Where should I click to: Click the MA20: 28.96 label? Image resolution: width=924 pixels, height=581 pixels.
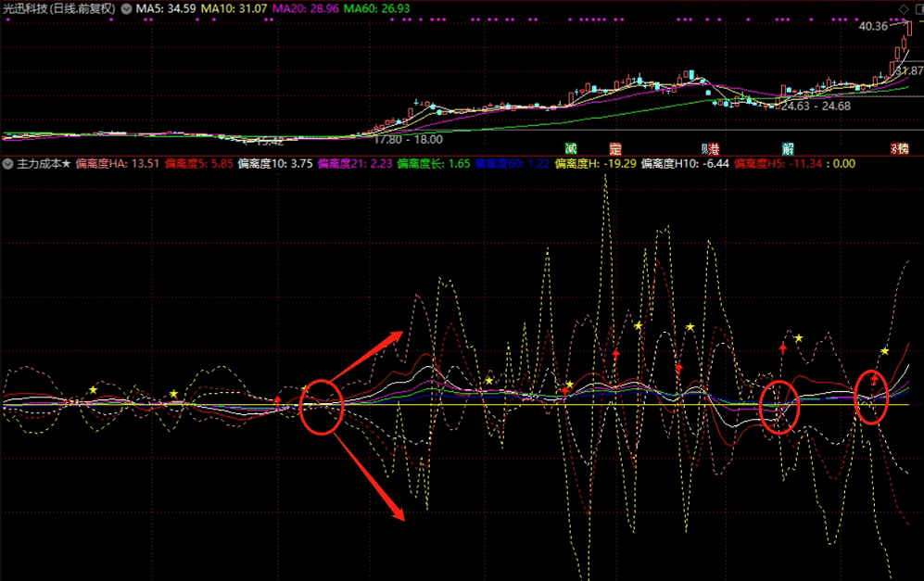coord(305,9)
